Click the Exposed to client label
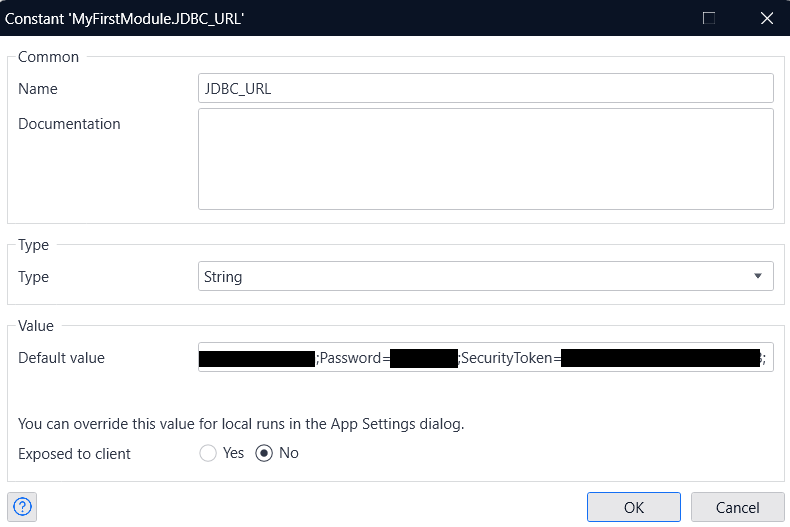The width and height of the screenshot is (790, 527). click(x=74, y=453)
